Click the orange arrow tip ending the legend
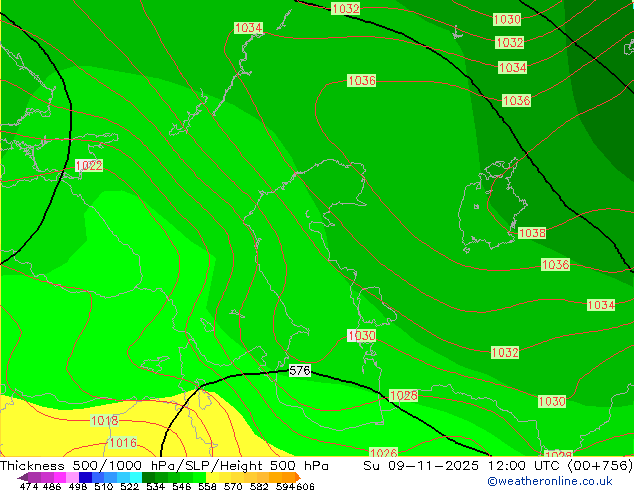This screenshot has height=490, width=634. click(298, 477)
